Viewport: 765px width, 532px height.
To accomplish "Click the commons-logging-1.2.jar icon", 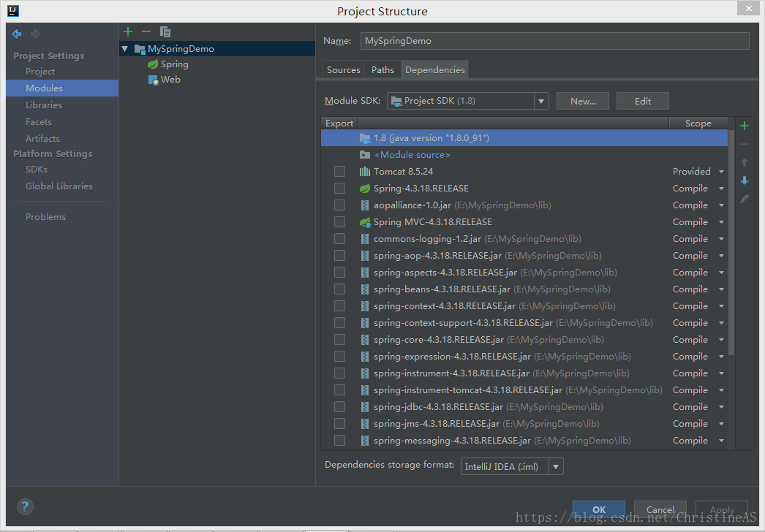I will click(365, 239).
